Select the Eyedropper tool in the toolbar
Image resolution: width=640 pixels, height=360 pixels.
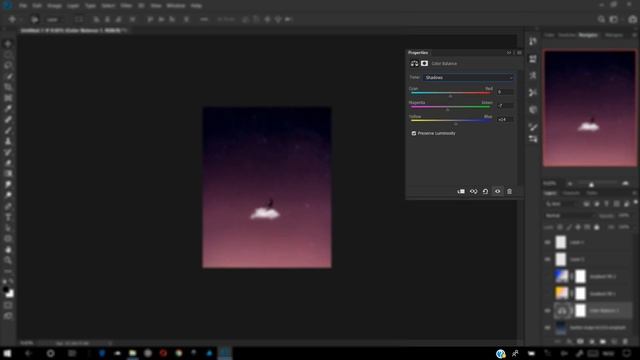tap(8, 109)
